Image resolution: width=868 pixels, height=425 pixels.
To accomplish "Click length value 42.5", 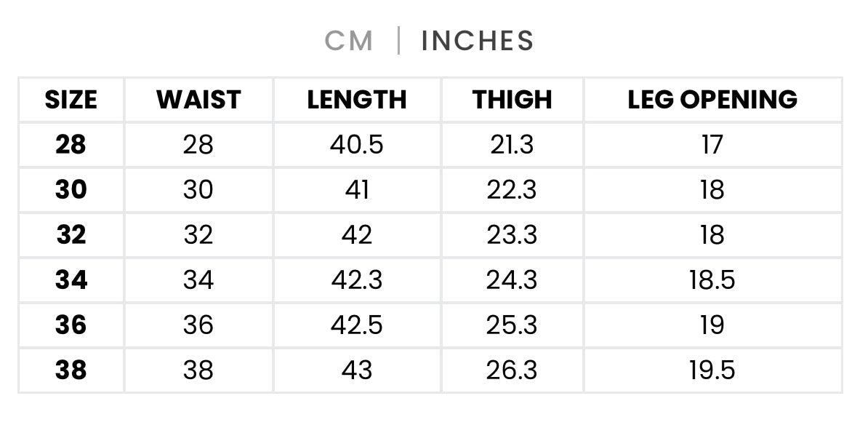I will pos(356,325).
